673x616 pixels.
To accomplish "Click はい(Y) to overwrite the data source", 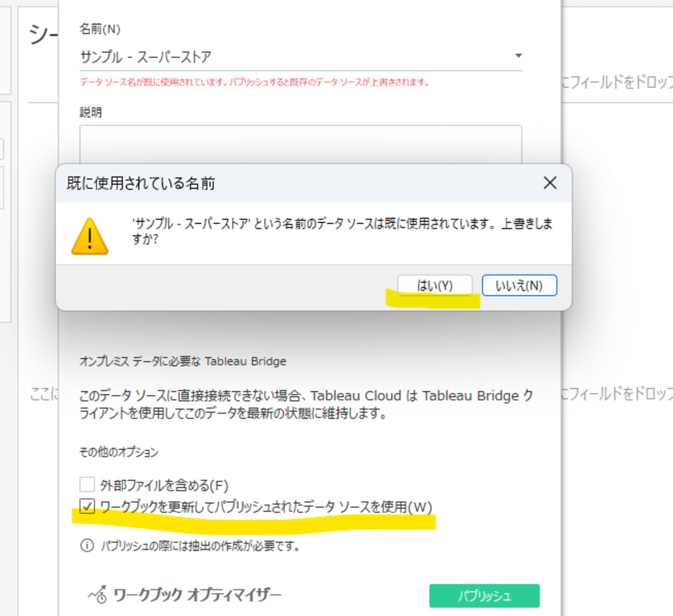I will pos(435,285).
